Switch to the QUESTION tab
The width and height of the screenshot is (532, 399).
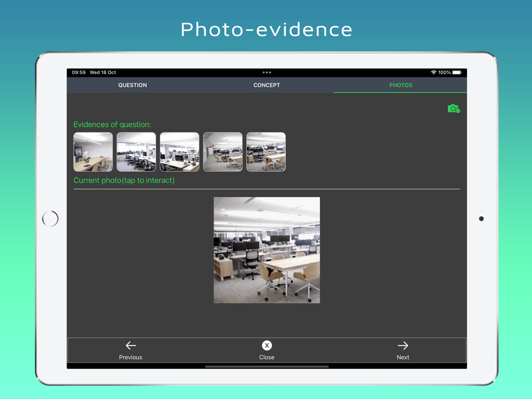132,85
